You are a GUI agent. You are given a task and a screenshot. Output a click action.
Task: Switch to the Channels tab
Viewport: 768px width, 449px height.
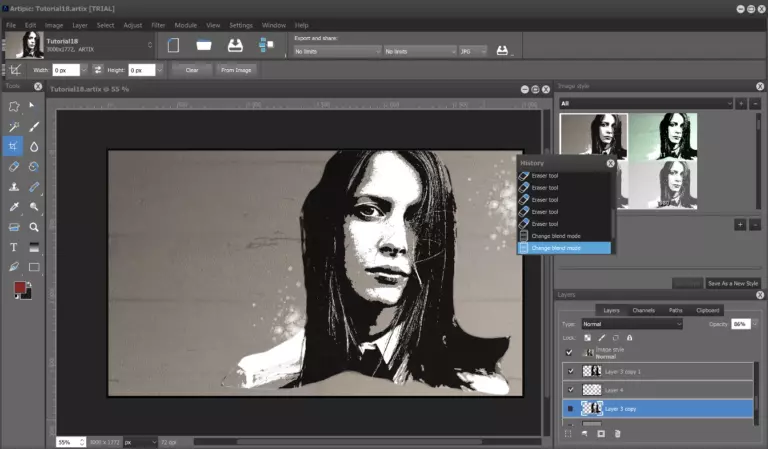click(644, 310)
